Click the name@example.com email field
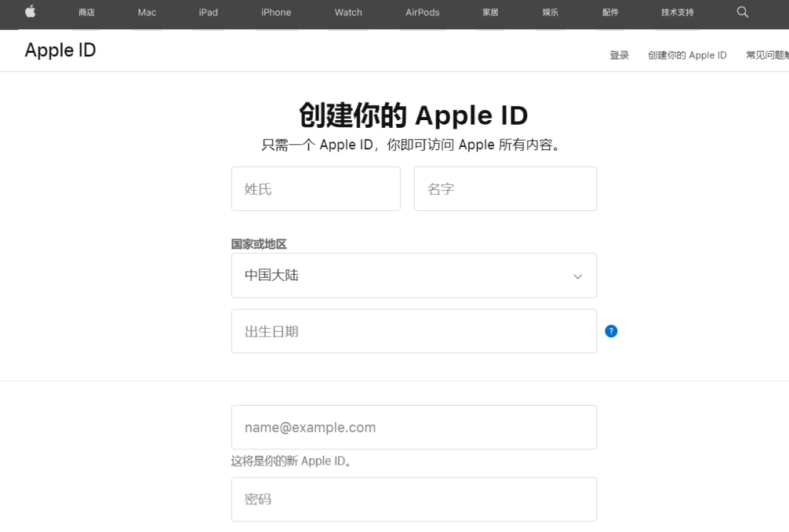The image size is (789, 532). click(x=414, y=427)
